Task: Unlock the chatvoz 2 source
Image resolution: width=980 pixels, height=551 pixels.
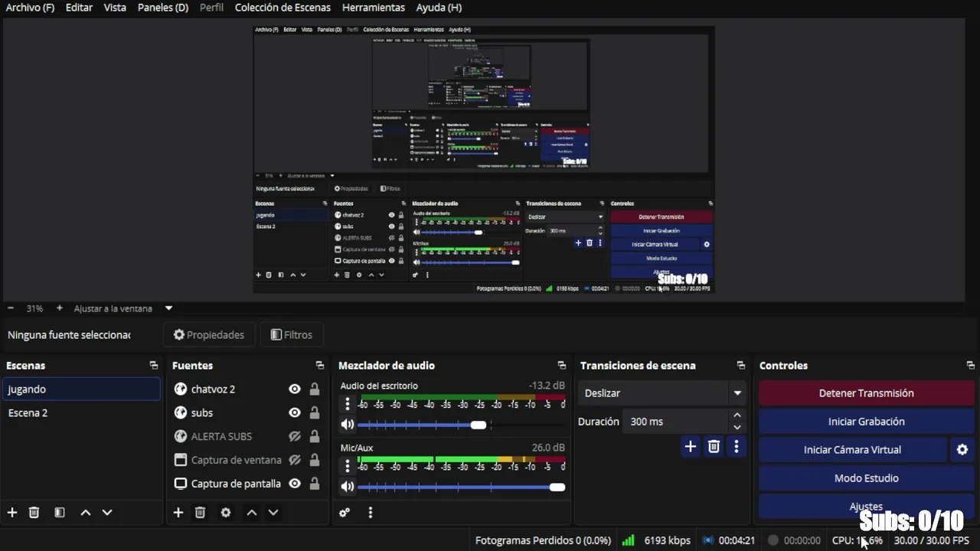Action: pyautogui.click(x=315, y=390)
